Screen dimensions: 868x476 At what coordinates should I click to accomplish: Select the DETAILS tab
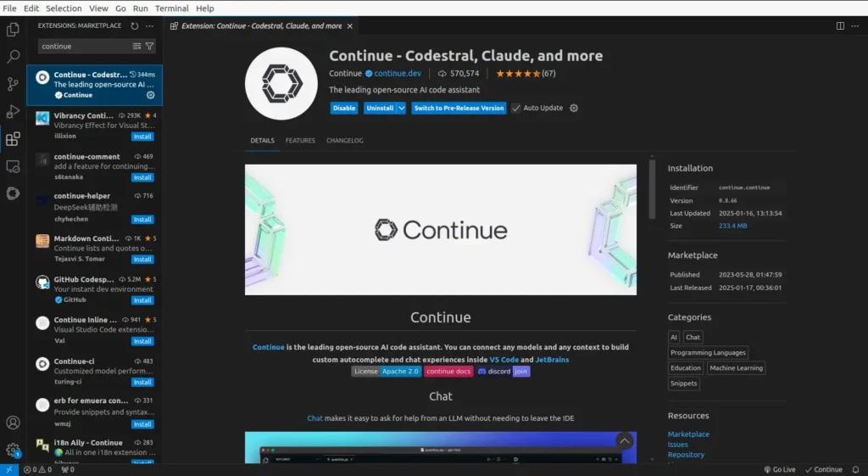pos(263,141)
